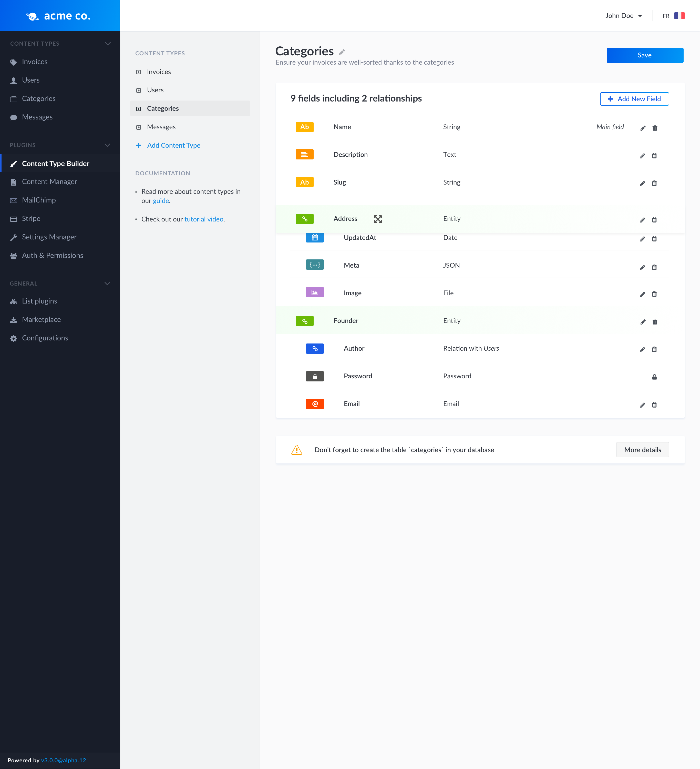Collapse the PLUGINS section
Screen dimensions: 700x769
[x=107, y=145]
